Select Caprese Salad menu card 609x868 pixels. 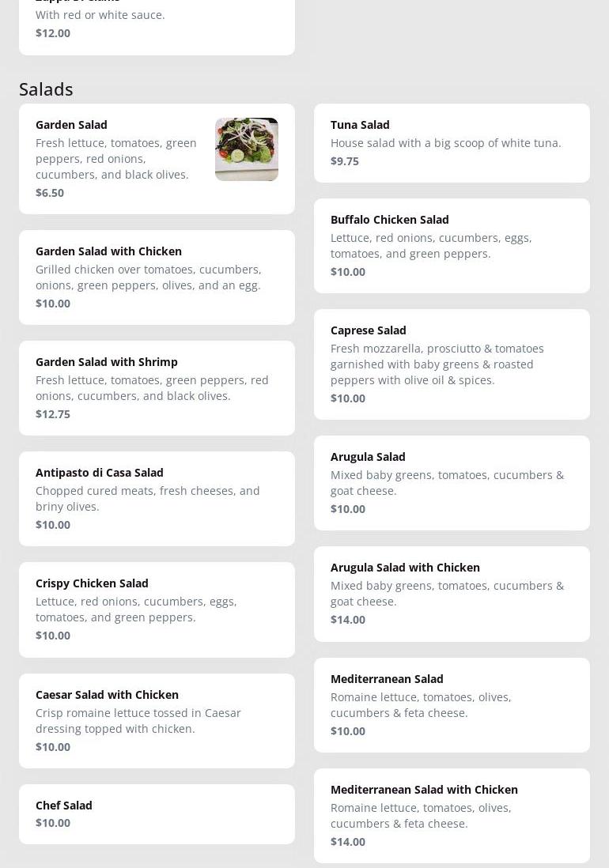coord(452,364)
